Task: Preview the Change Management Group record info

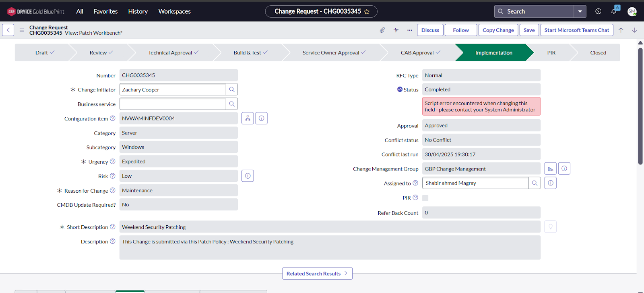Action: (564, 168)
